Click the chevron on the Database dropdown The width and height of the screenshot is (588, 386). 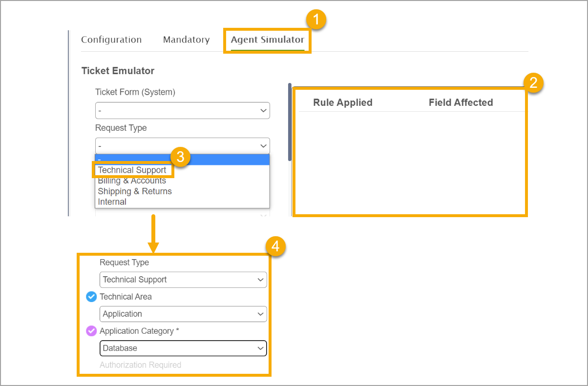pyautogui.click(x=259, y=348)
